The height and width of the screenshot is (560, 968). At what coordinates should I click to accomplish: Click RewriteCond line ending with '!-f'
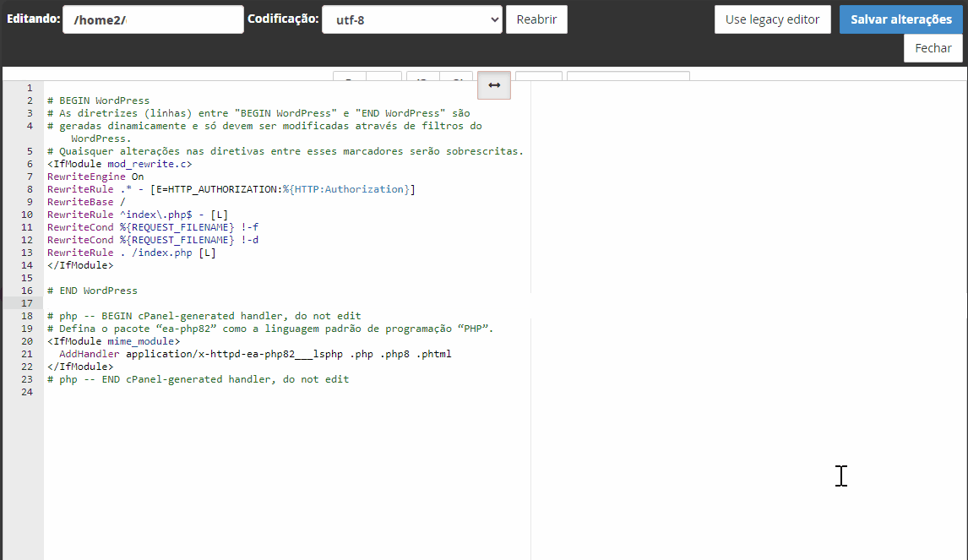153,227
